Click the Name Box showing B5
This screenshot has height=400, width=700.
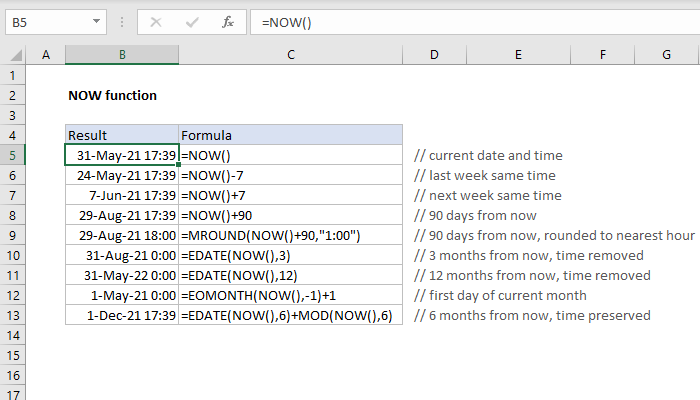click(56, 22)
